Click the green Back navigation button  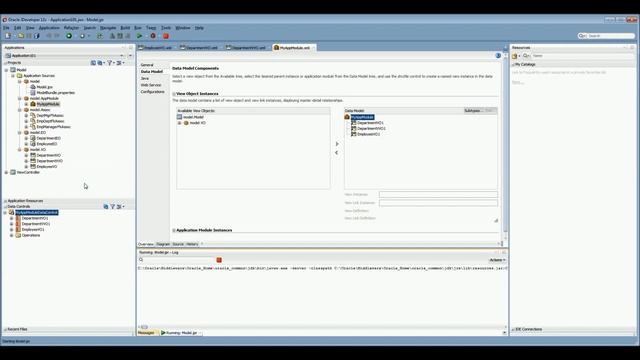(x=69, y=36)
